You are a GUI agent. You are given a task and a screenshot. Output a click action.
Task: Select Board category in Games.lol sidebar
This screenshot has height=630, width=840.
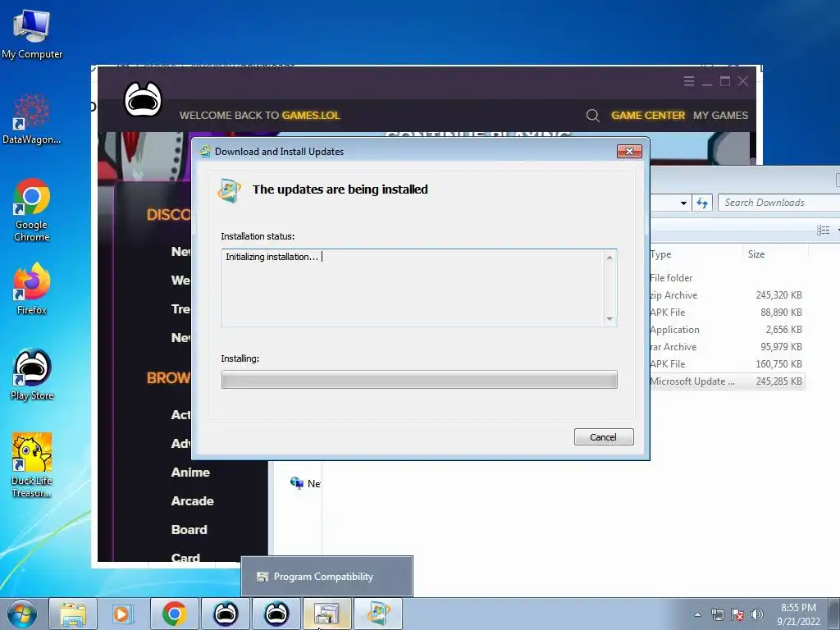click(x=189, y=530)
